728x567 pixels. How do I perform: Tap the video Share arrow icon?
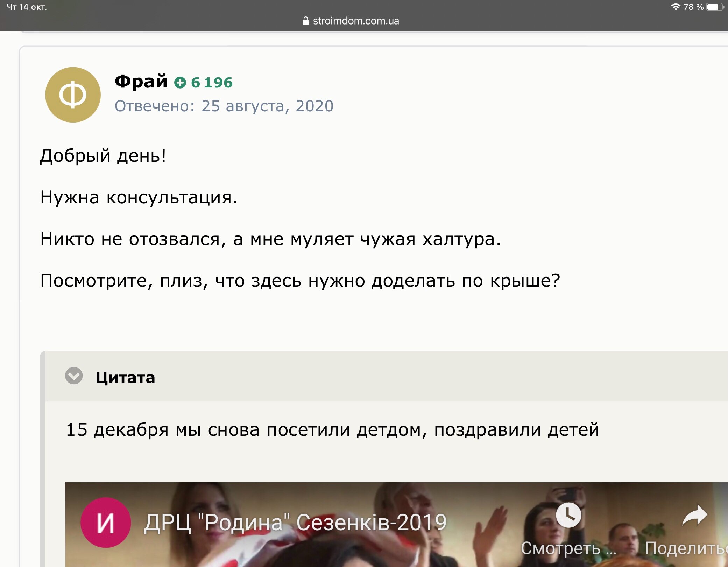(695, 515)
